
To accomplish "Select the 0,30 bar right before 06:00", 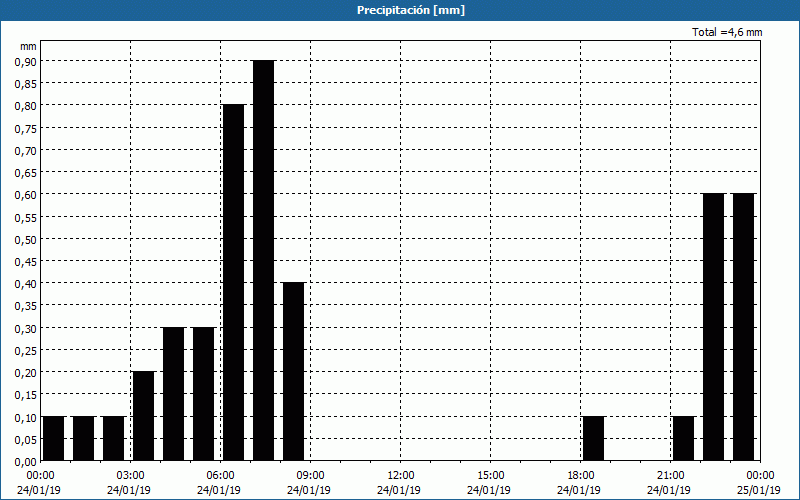I will [204, 394].
